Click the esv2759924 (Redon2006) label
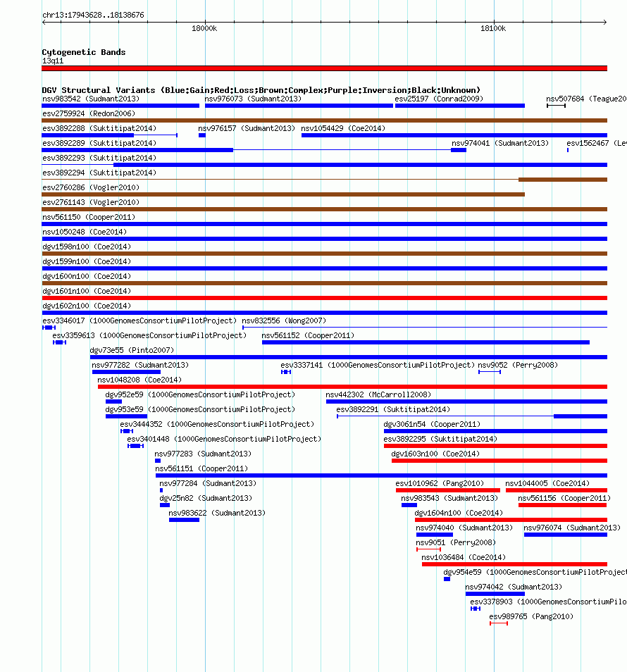 tap(89, 113)
